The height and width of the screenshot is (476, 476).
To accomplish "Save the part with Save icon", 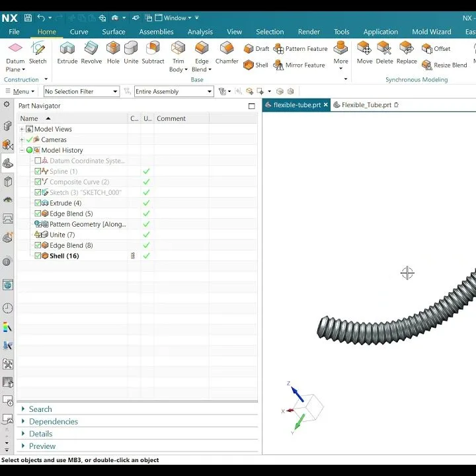I will click(28, 18).
